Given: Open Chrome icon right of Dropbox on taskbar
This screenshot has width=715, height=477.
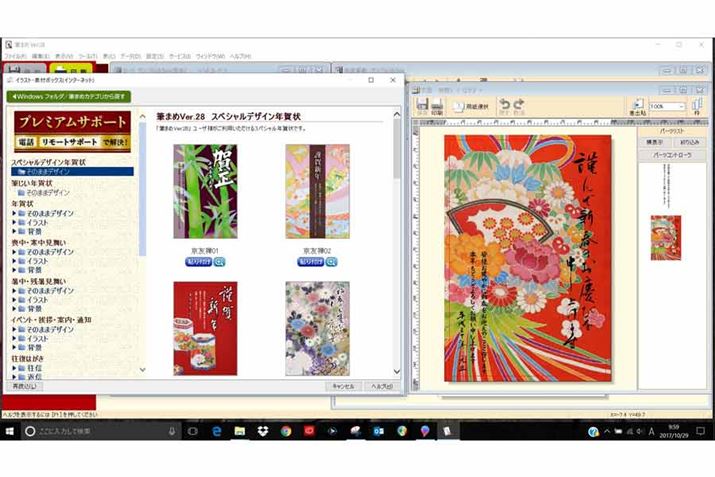Looking at the screenshot, I should pos(286,431).
